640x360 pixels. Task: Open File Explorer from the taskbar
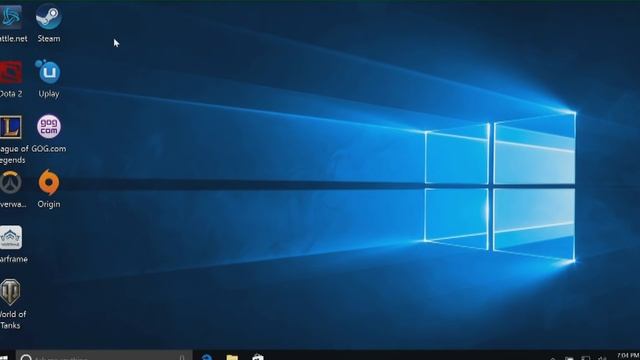click(x=232, y=357)
